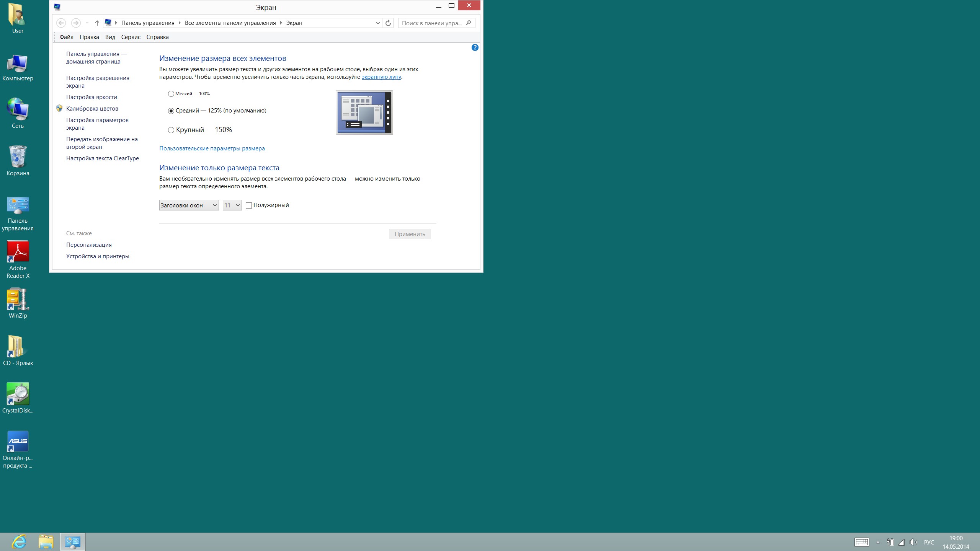Screen dimensions: 980x551
Task: Click the volume speaker tray icon
Action: [x=913, y=542]
